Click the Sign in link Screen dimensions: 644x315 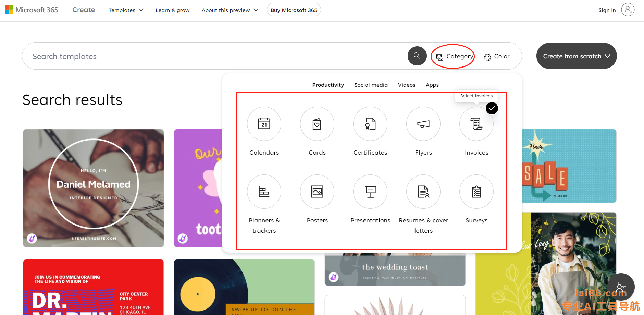[607, 10]
